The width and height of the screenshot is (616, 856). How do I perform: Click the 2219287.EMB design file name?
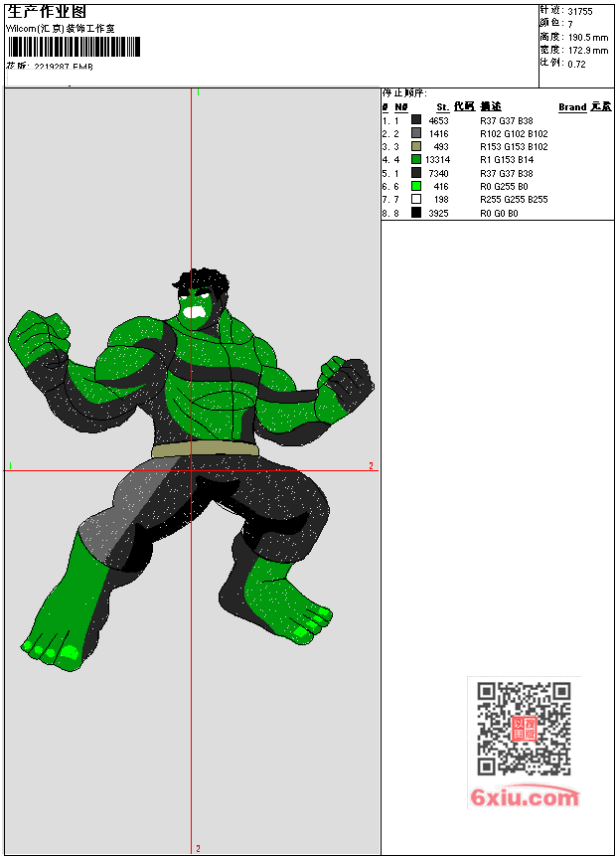(x=64, y=67)
